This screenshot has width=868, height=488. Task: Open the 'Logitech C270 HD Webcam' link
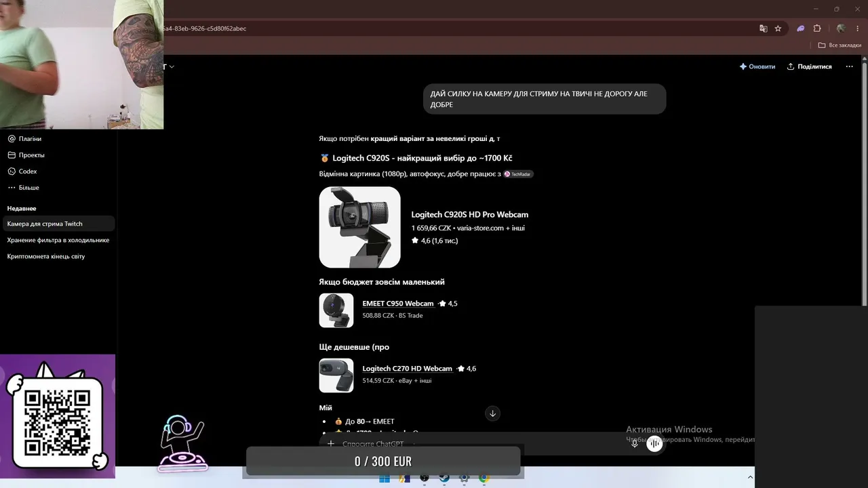(408, 369)
